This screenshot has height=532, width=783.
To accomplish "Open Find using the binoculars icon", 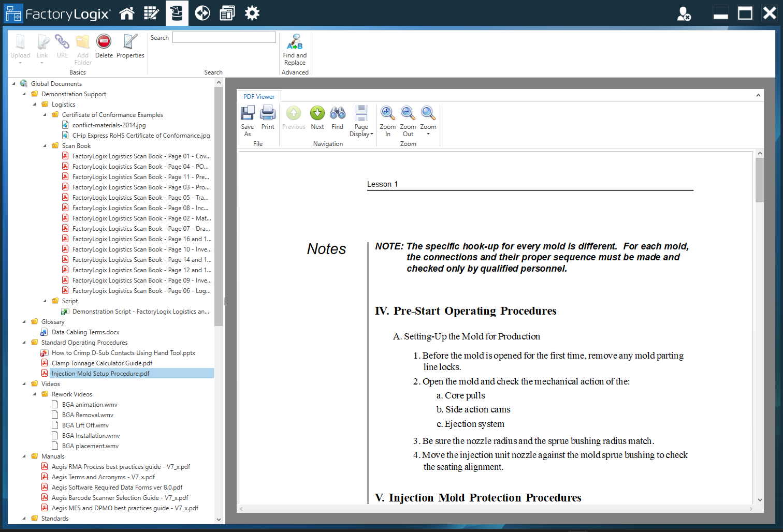I will [337, 119].
